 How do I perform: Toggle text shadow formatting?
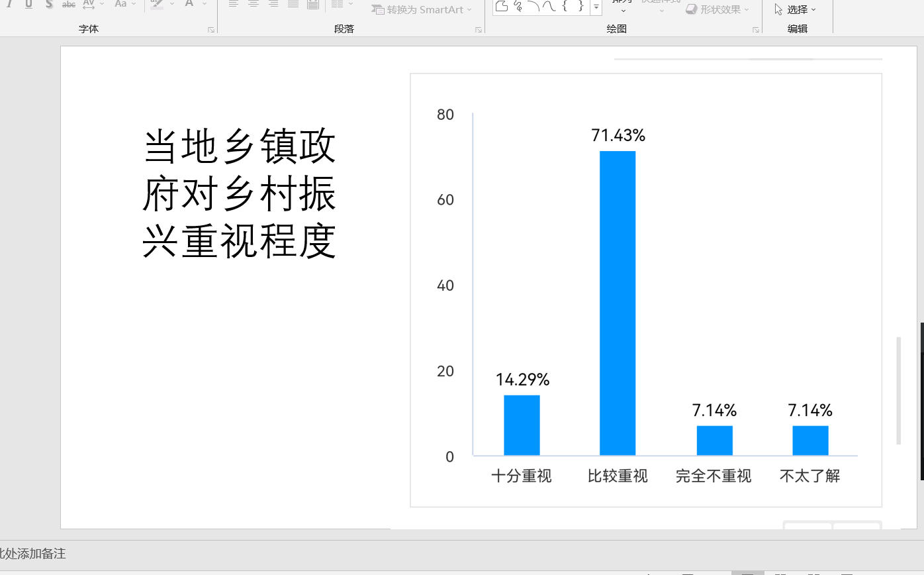[x=49, y=4]
